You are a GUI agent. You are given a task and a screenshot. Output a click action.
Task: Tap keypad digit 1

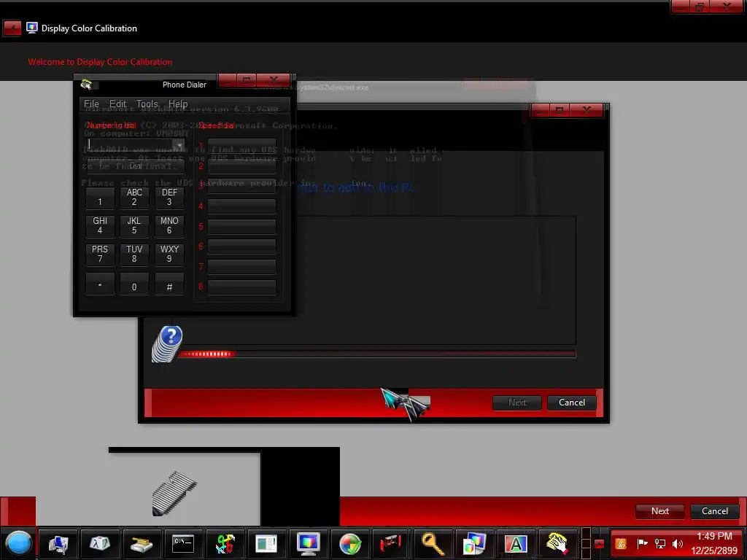pos(100,198)
